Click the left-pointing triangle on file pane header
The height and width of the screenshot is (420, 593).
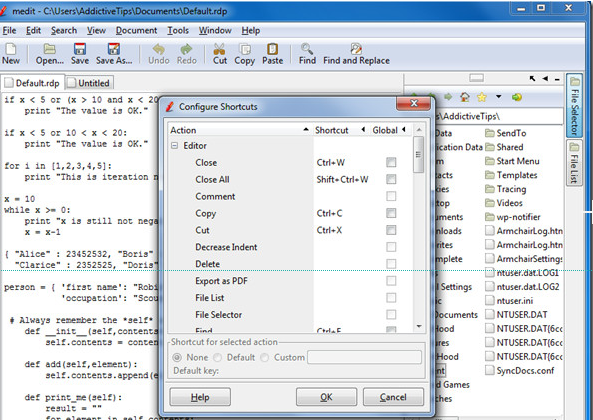(545, 79)
